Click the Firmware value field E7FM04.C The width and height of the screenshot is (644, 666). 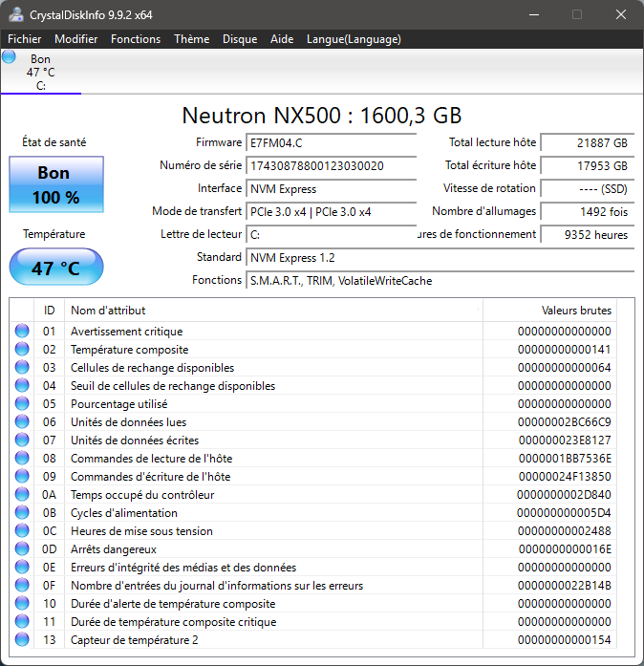point(332,142)
